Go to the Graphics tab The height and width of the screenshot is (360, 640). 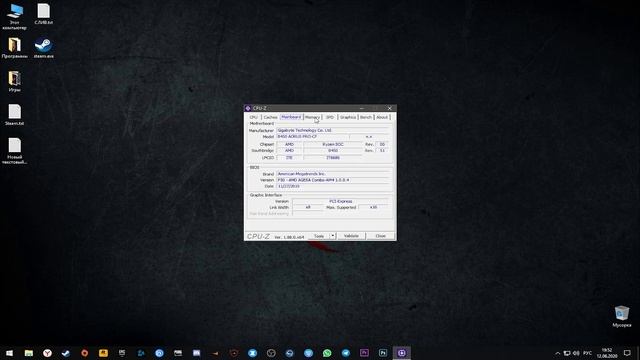348,117
